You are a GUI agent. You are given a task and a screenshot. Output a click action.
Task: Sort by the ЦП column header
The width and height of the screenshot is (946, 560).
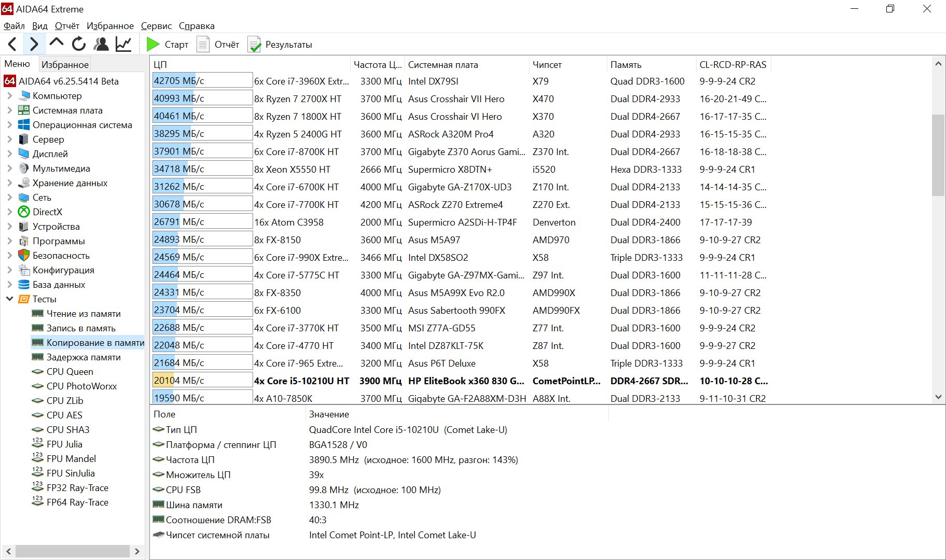(251, 65)
